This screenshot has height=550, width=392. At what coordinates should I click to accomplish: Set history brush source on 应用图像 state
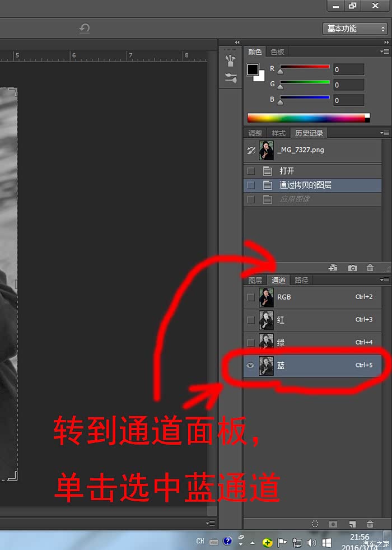pyautogui.click(x=251, y=199)
